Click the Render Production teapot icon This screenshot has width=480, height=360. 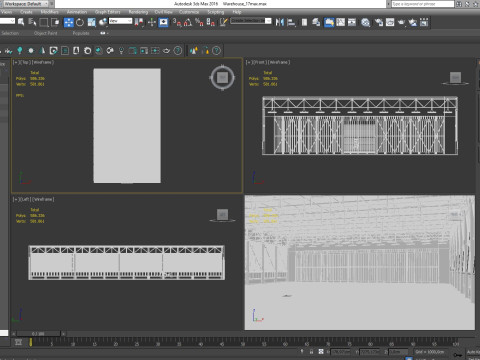click(401, 22)
